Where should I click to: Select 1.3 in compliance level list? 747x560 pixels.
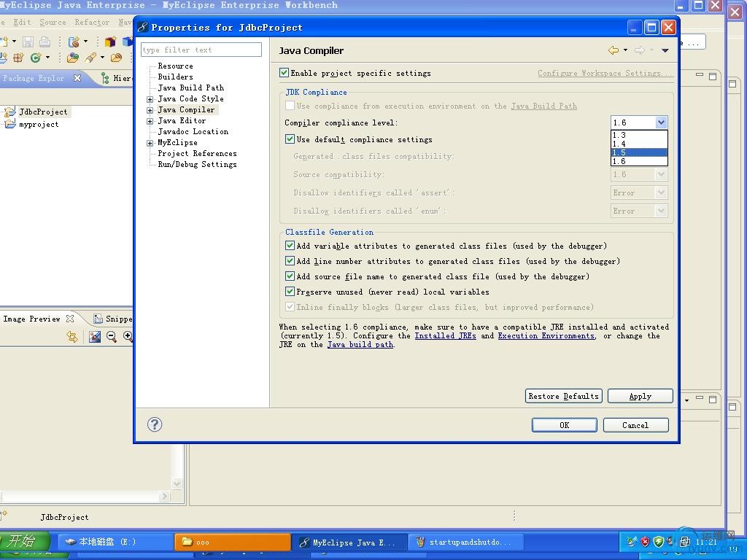[x=639, y=135]
